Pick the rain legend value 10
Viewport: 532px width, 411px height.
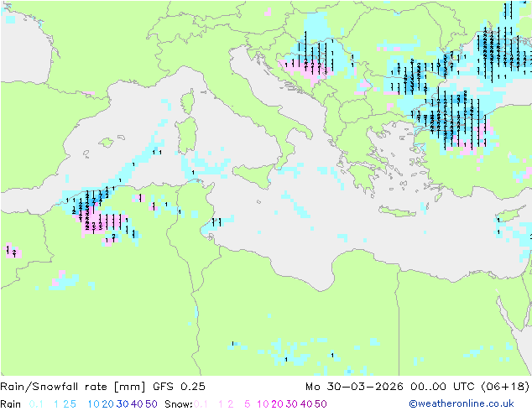94,404
